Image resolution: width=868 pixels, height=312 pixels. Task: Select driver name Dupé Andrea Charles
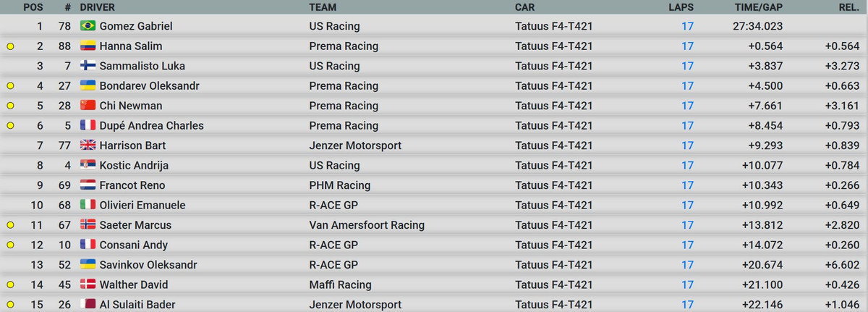click(x=151, y=126)
